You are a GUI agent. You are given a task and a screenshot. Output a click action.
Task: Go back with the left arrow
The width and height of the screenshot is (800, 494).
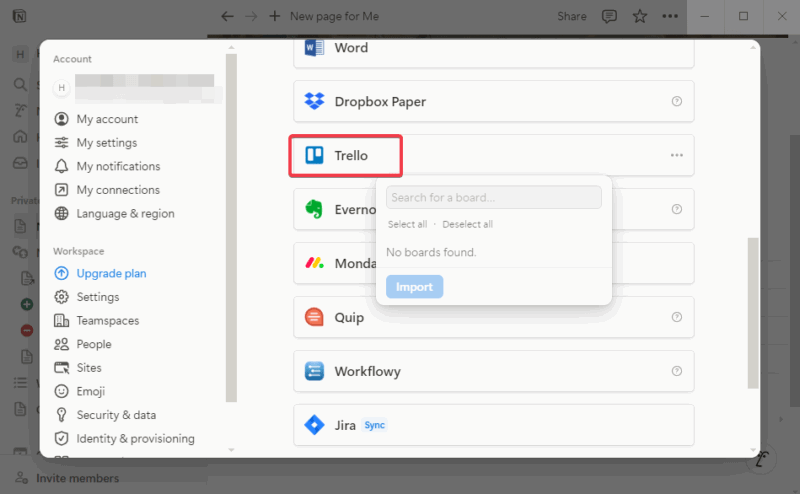227,16
